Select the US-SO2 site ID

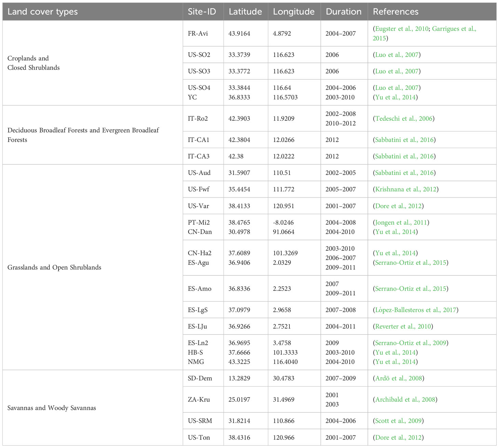[199, 55]
